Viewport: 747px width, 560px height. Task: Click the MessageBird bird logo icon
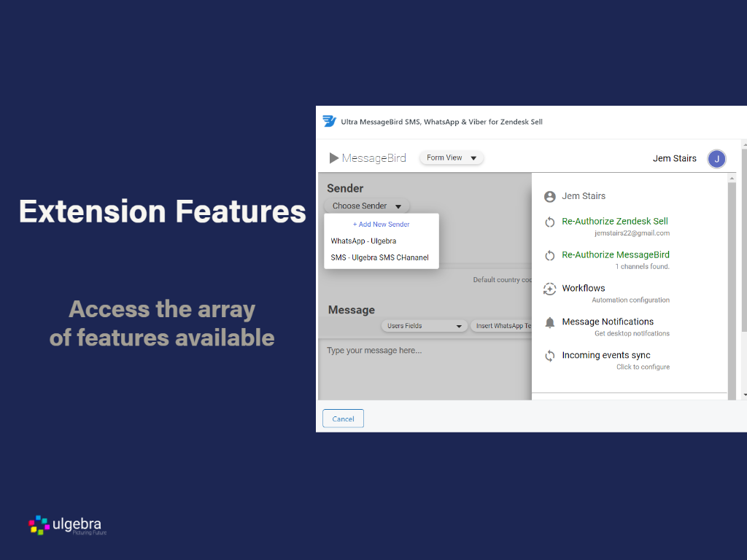(x=330, y=122)
